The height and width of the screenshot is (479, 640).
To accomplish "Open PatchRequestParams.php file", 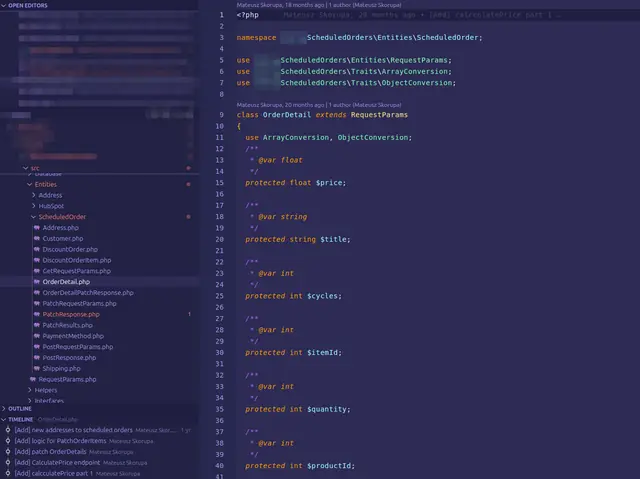I will (x=79, y=304).
